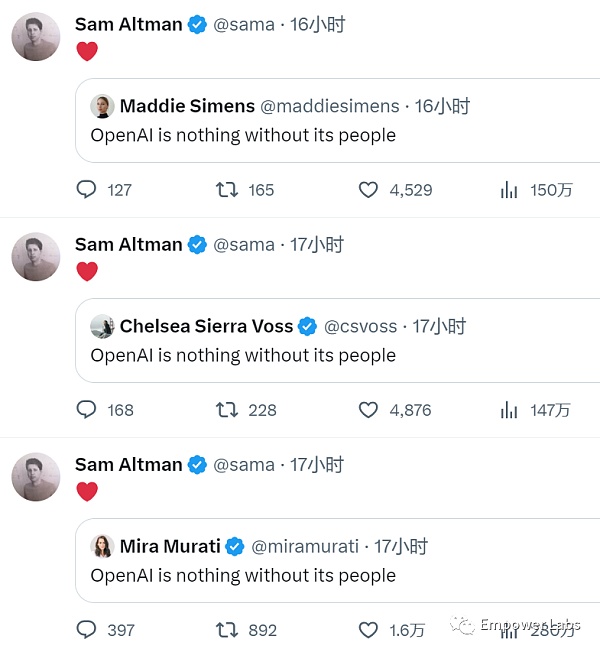
Task: Open the first tweet's 16小时 timestamp
Action: 317,25
